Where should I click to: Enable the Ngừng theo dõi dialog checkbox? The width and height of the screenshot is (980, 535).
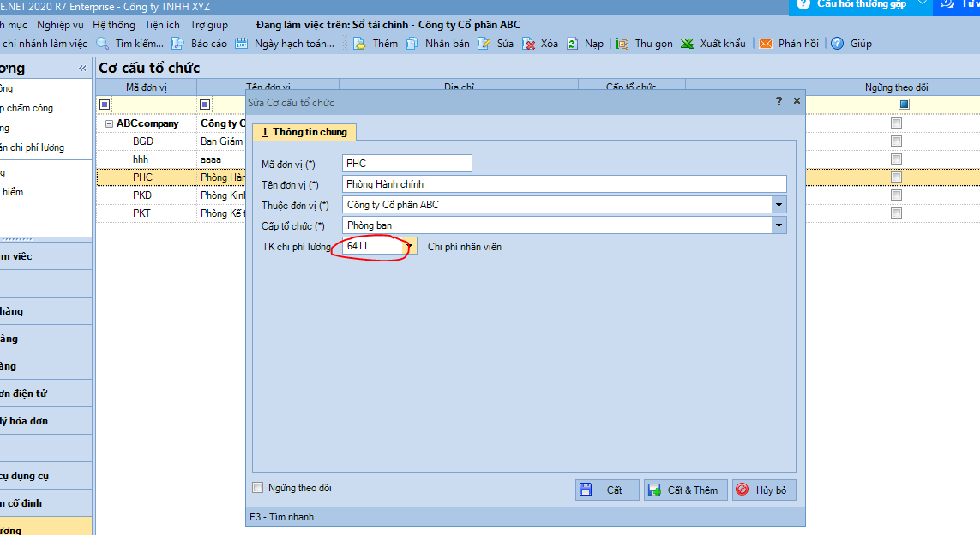click(x=258, y=489)
